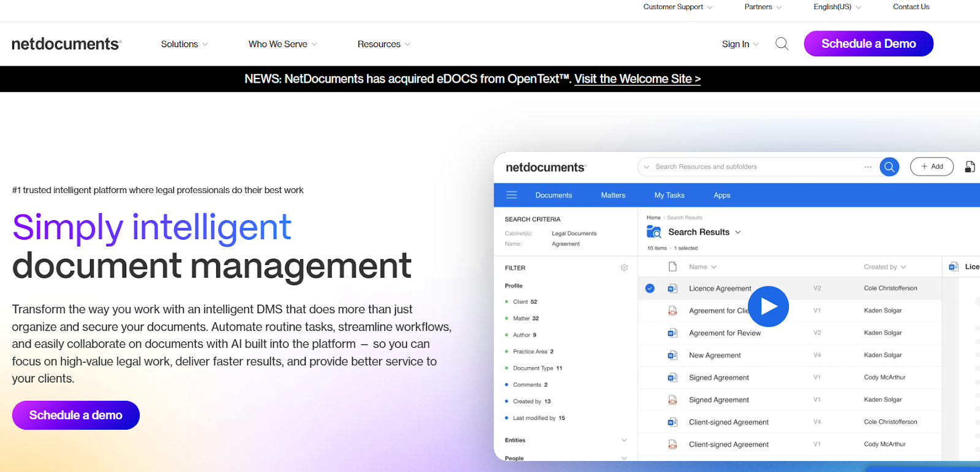The height and width of the screenshot is (472, 980).
Task: Click the document icon next to Add
Action: (x=970, y=167)
